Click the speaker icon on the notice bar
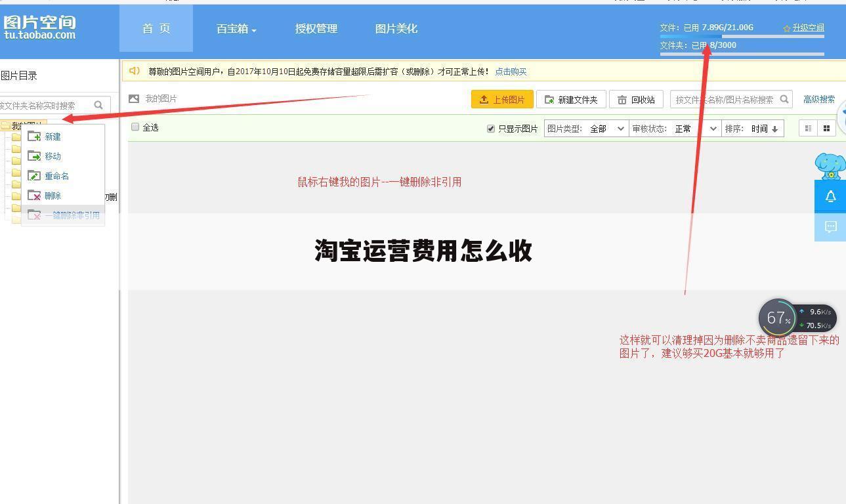The image size is (846, 504). [x=135, y=71]
